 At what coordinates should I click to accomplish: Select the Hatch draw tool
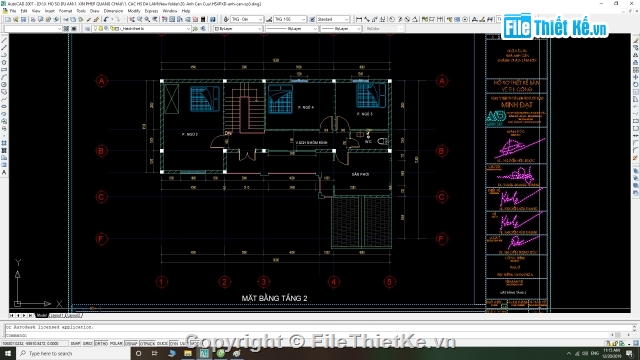[x=4, y=143]
